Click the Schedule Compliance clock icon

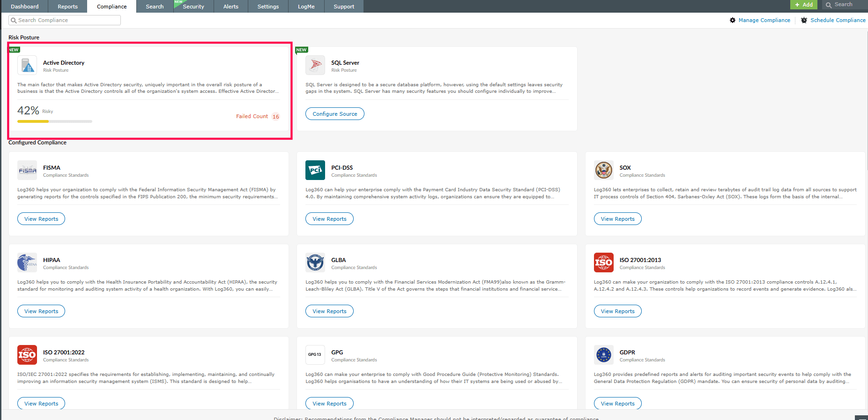pyautogui.click(x=804, y=20)
